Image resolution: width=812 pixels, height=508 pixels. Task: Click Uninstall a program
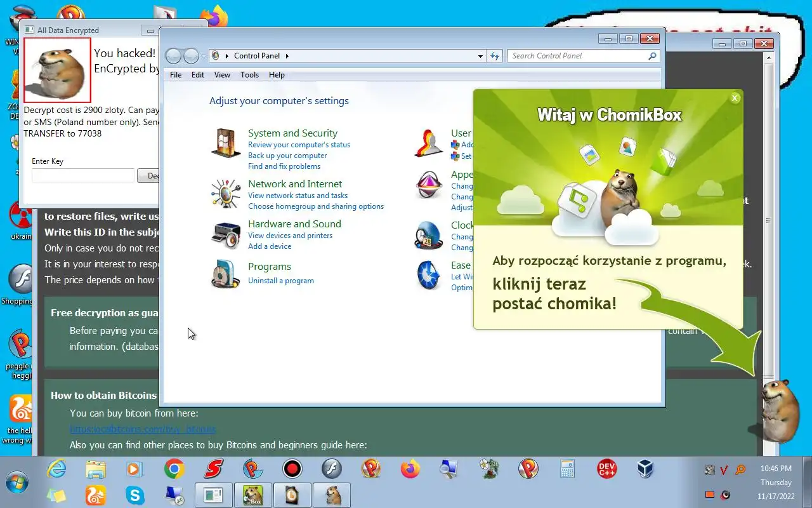coord(281,281)
